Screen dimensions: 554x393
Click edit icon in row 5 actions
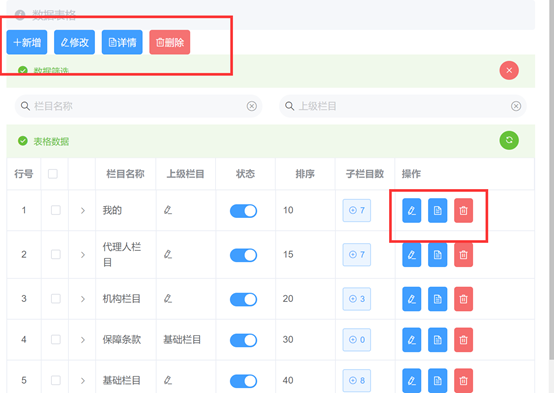(x=412, y=381)
